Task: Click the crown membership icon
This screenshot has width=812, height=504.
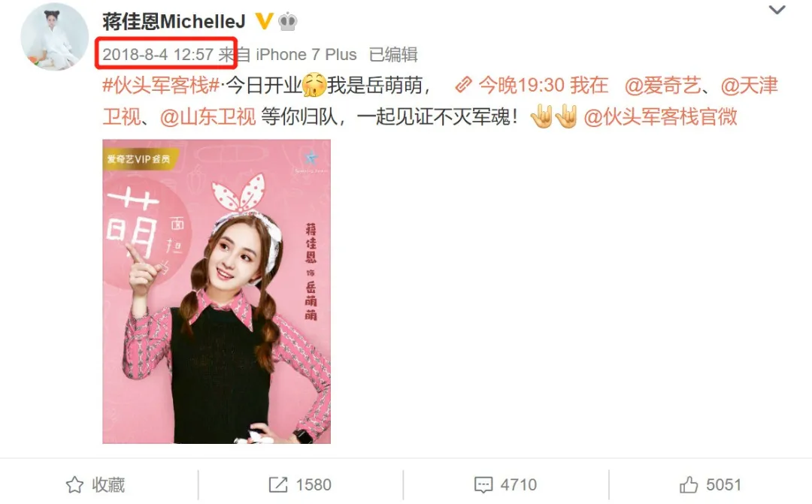Action: tap(287, 22)
